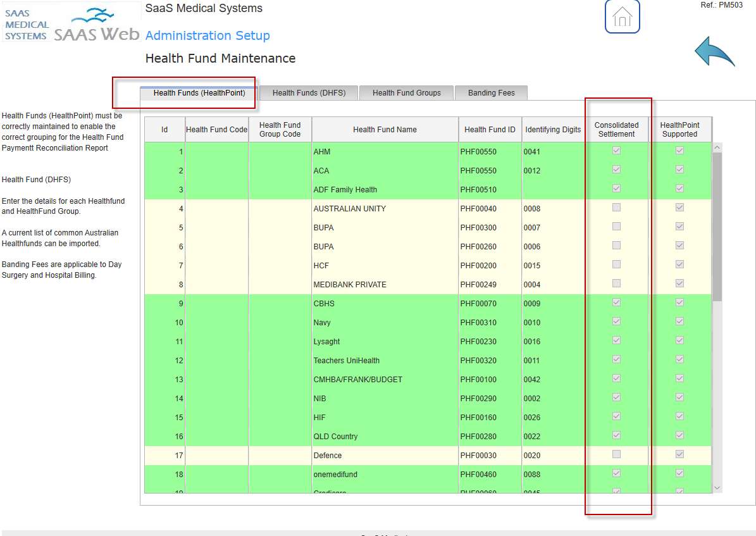Toggle Consolidated Settlement for AHM
756x536 pixels.
coord(616,151)
